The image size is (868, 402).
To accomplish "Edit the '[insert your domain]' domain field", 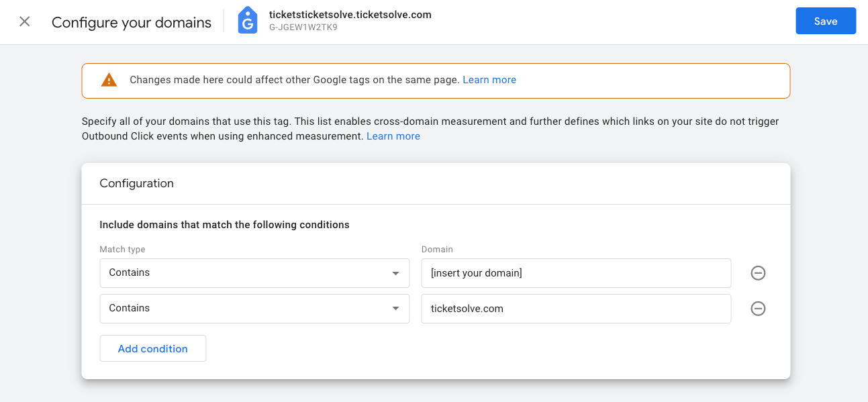I will click(x=576, y=273).
